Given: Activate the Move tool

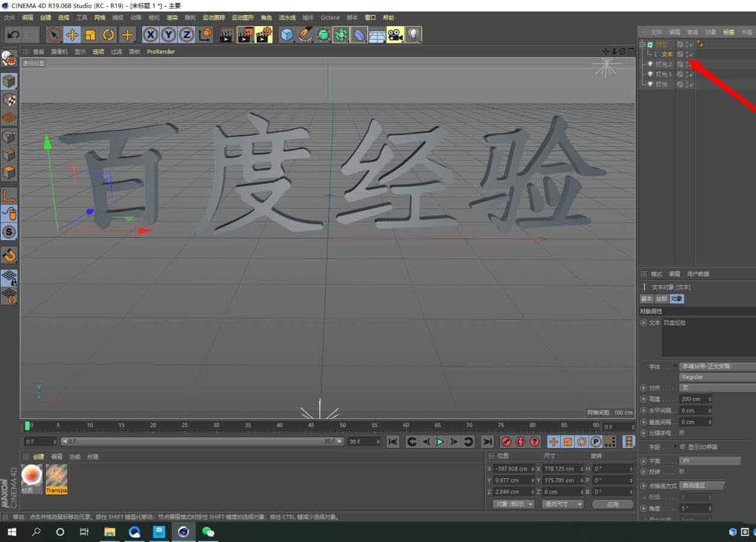Looking at the screenshot, I should pos(71,35).
